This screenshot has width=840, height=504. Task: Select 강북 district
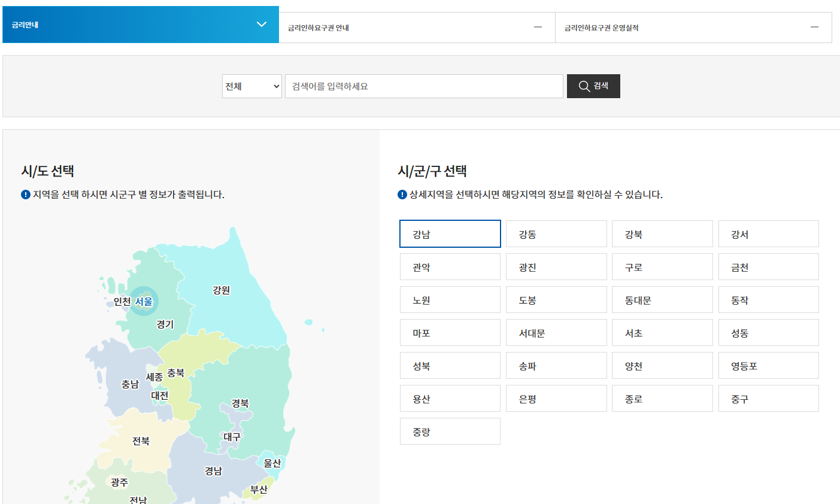(662, 234)
